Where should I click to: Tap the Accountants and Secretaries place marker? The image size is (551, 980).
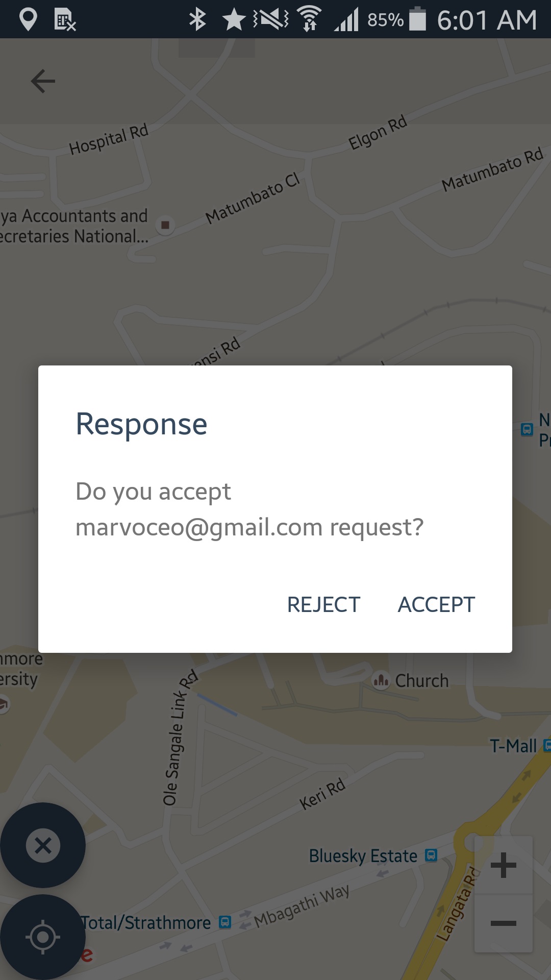click(165, 225)
